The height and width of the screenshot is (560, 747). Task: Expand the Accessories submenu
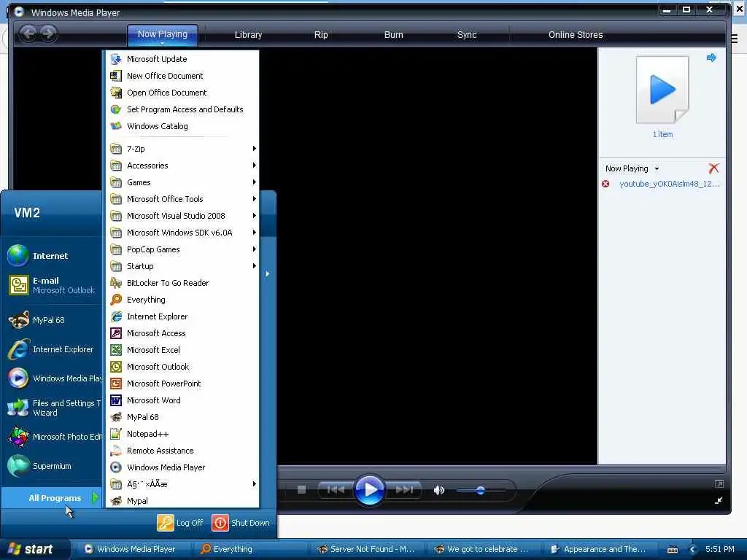pos(182,166)
